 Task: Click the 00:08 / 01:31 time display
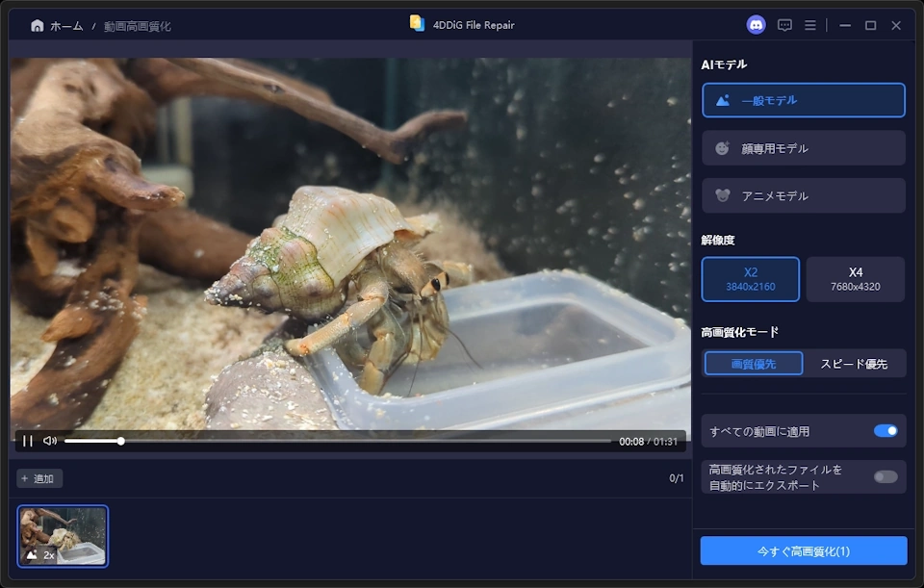(x=648, y=442)
